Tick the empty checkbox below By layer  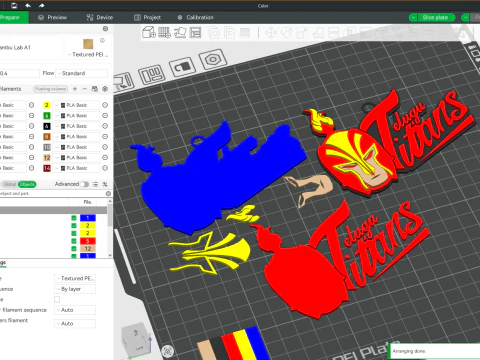(x=57, y=299)
